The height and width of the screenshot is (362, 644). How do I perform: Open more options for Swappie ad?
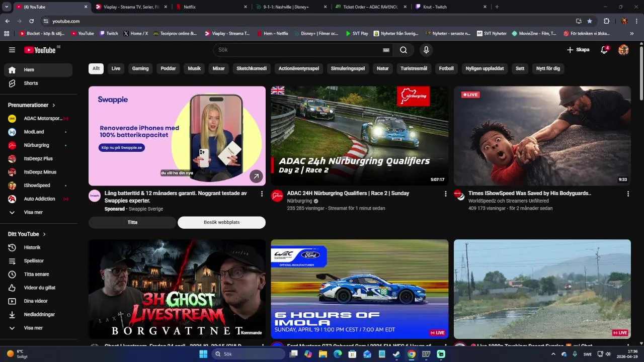coord(262,194)
